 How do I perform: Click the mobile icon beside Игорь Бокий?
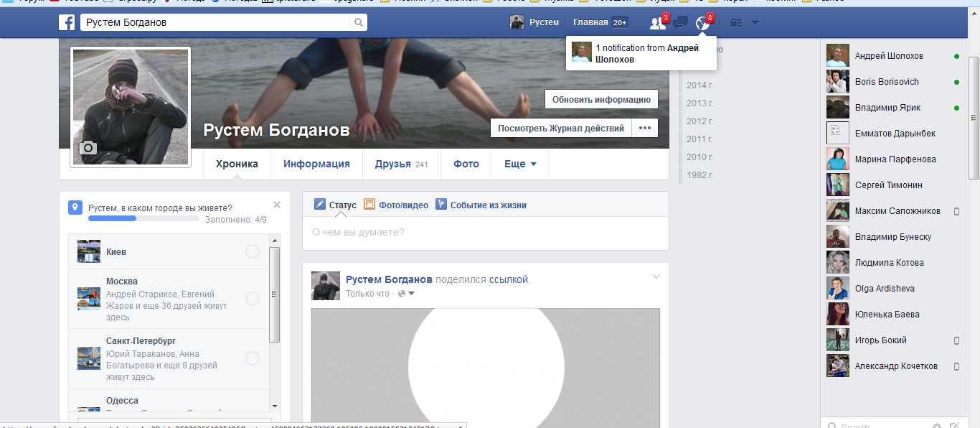(956, 340)
